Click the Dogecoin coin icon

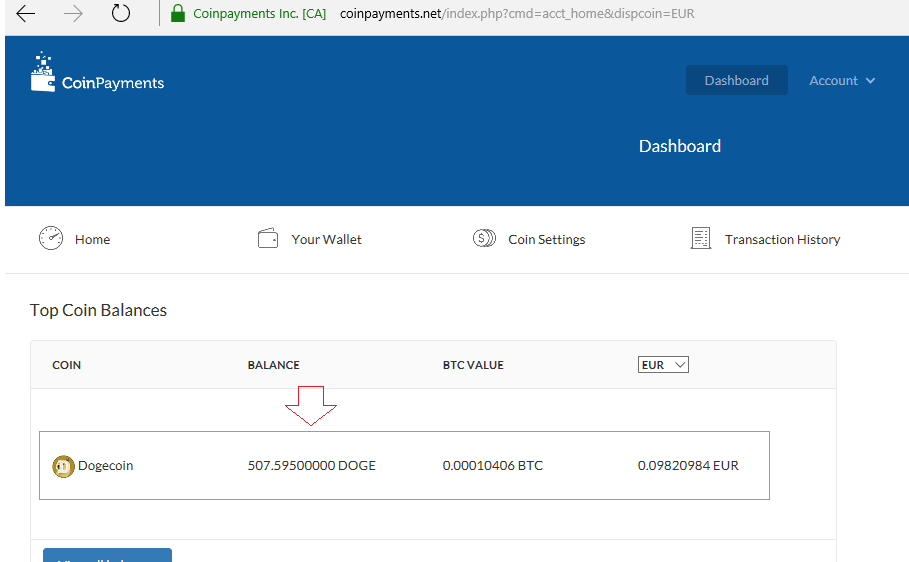pos(63,466)
